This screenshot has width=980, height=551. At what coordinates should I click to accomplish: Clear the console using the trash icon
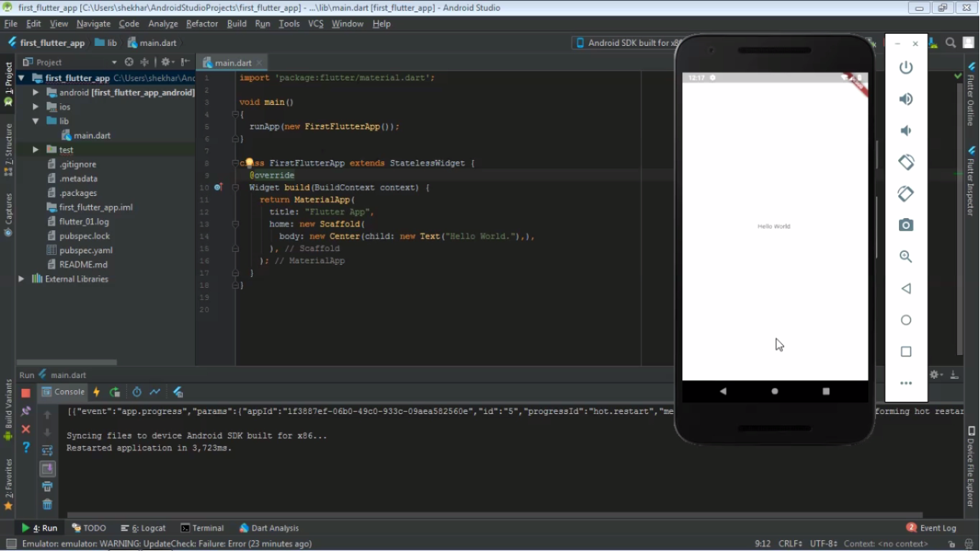coord(47,504)
